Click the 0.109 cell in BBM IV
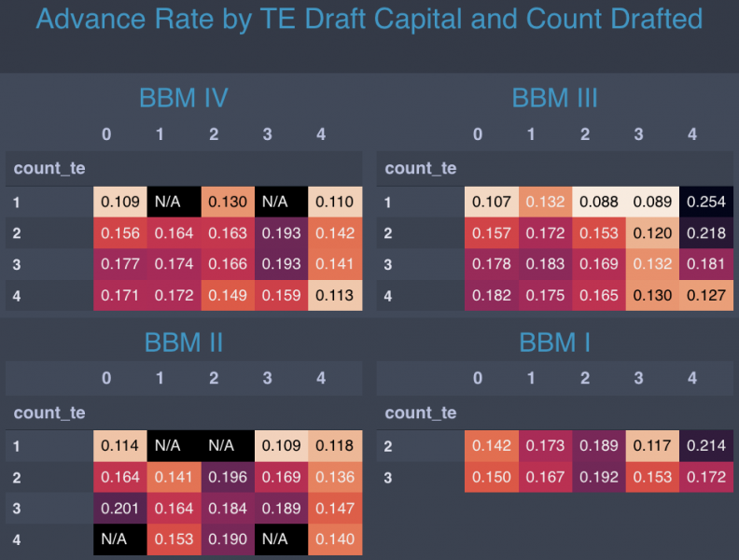The height and width of the screenshot is (560, 739). [x=119, y=203]
